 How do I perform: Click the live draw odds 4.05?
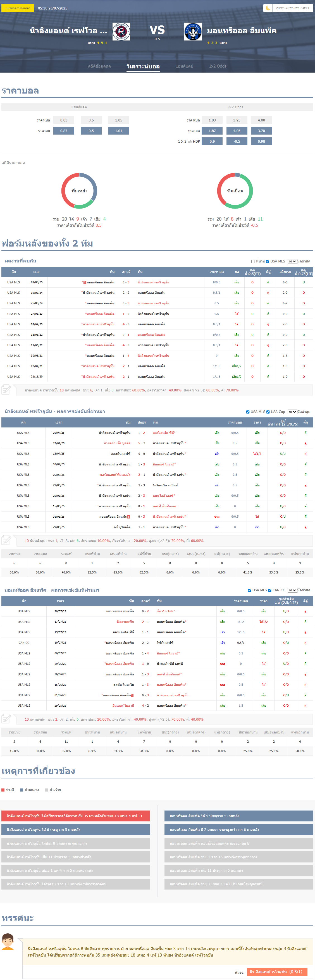[237, 131]
